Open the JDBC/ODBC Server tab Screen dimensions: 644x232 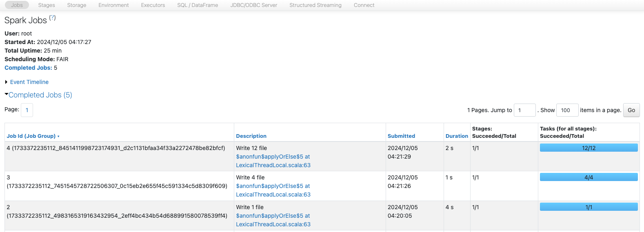(254, 5)
